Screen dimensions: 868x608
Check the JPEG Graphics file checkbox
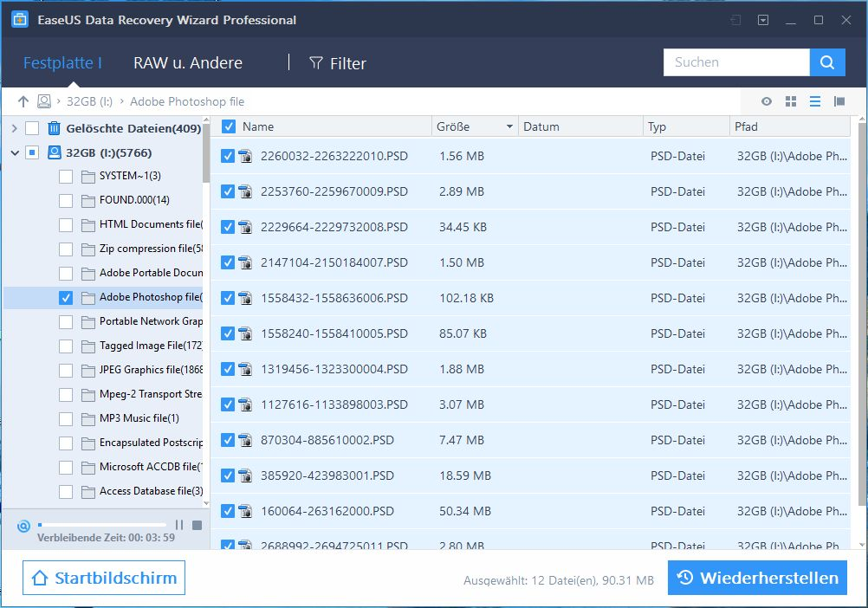[65, 370]
